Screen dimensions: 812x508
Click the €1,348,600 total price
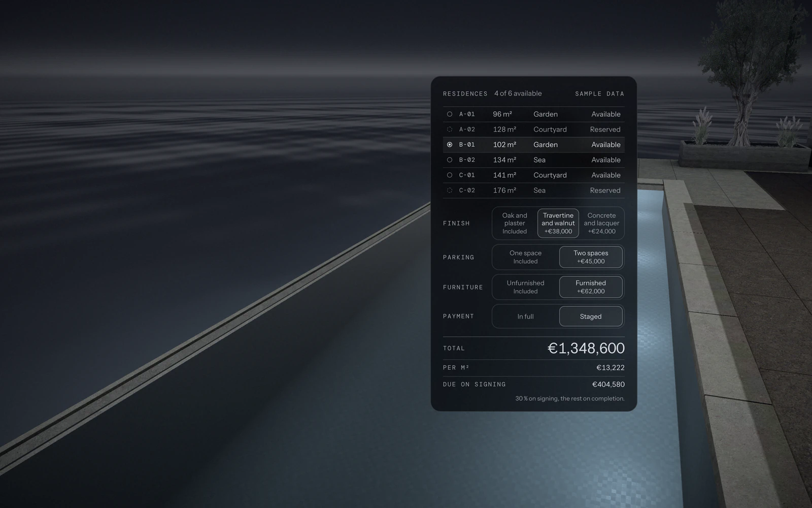[x=586, y=348]
